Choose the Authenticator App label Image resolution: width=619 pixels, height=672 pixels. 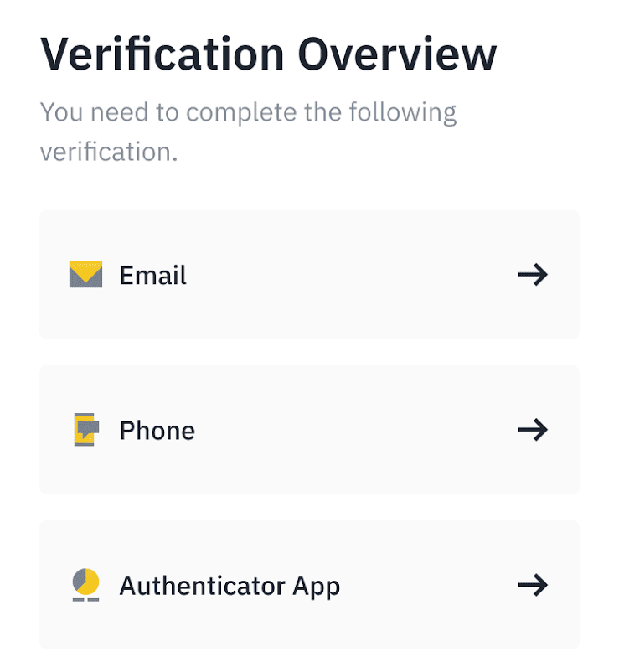[230, 585]
